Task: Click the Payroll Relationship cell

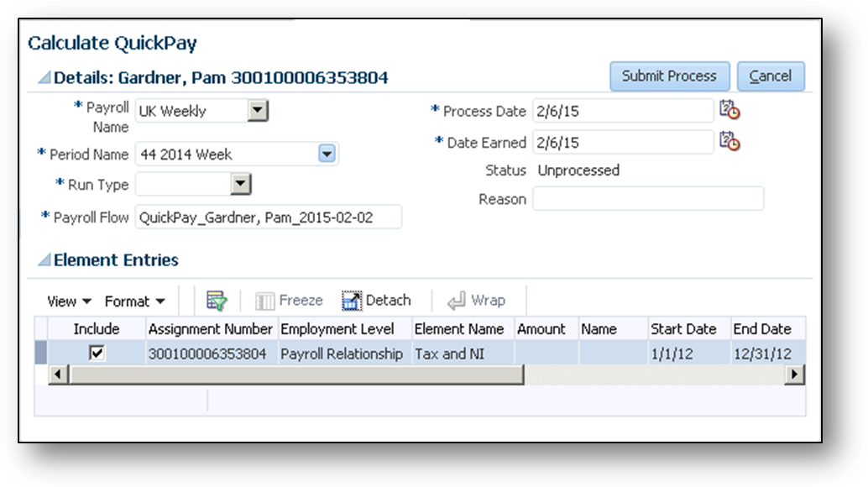Action: (344, 353)
